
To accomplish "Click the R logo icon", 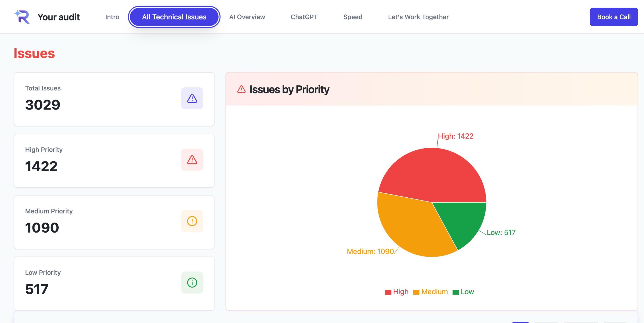I will tap(22, 17).
